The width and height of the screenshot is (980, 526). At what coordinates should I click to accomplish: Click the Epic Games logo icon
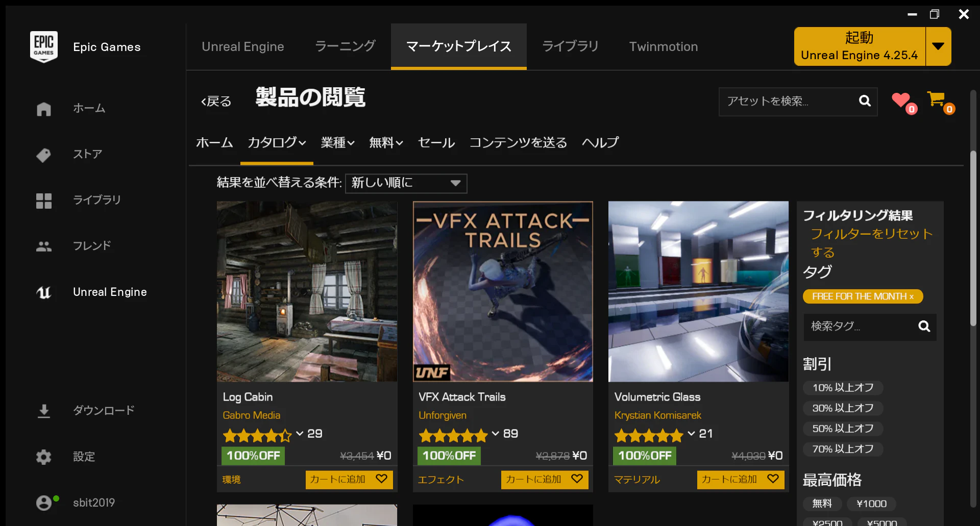click(44, 47)
